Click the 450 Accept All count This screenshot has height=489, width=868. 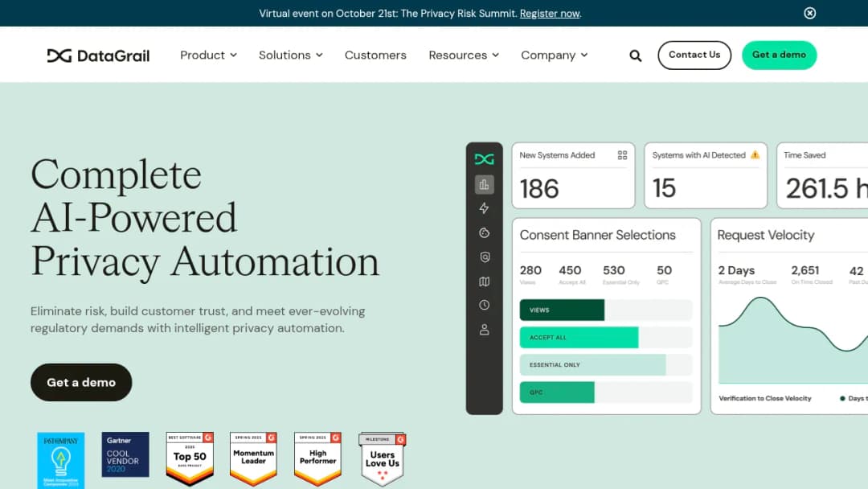point(570,270)
